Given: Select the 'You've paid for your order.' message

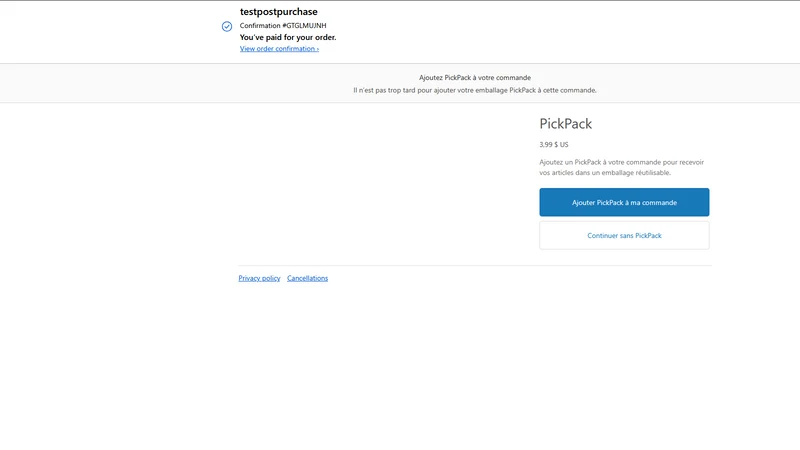Looking at the screenshot, I should 288,37.
